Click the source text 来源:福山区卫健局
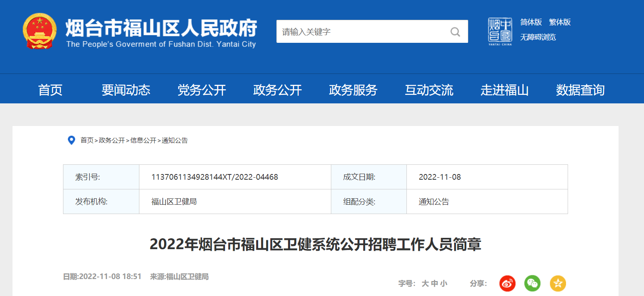The width and height of the screenshot is (644, 296). pyautogui.click(x=179, y=277)
